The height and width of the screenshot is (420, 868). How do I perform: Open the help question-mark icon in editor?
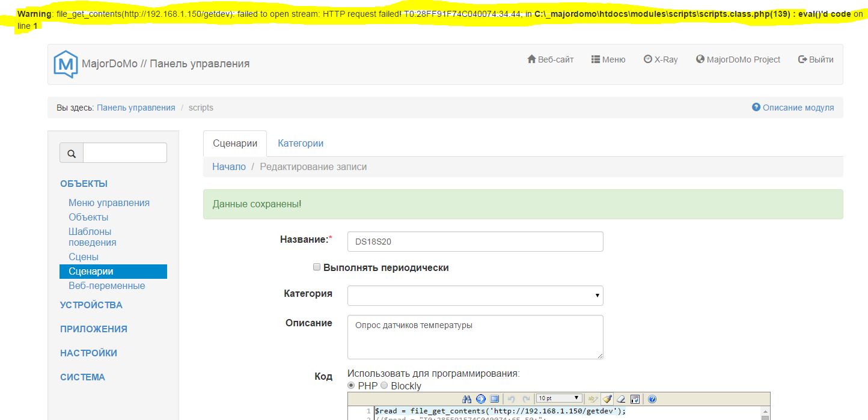652,399
